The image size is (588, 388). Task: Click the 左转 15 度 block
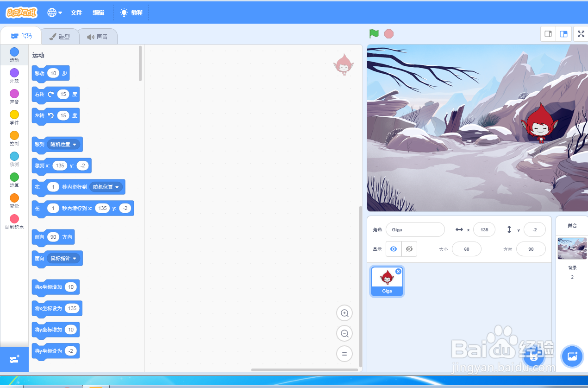tap(56, 115)
